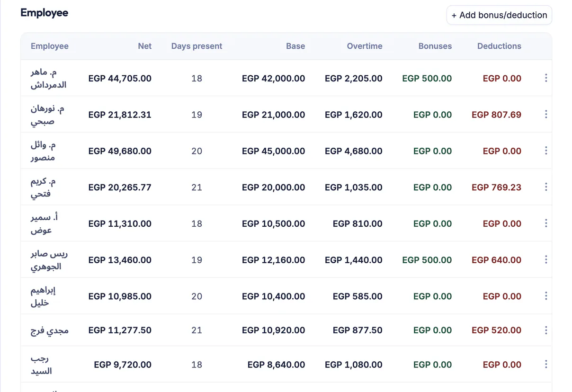
Task: Click deduction value EGP 769.23
Action: click(496, 187)
